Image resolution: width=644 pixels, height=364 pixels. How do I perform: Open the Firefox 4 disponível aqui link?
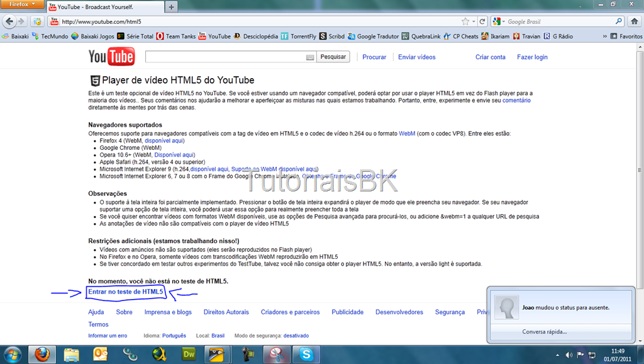pyautogui.click(x=164, y=140)
